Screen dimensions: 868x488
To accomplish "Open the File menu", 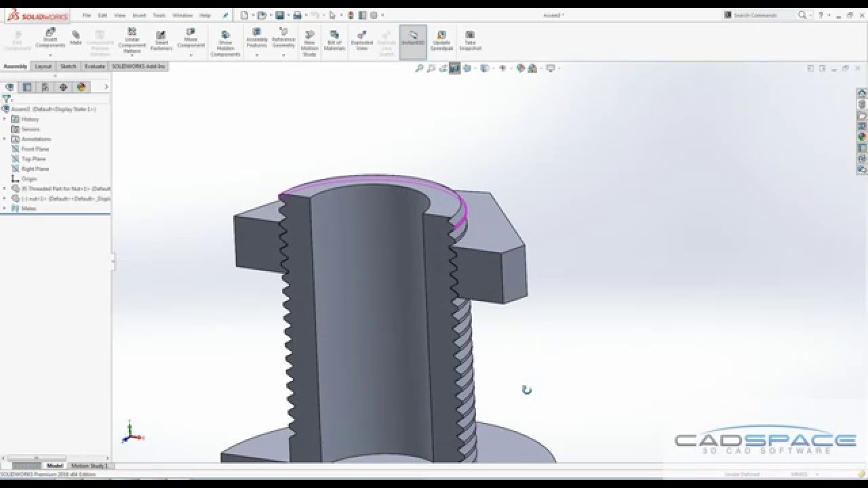I will click(87, 15).
